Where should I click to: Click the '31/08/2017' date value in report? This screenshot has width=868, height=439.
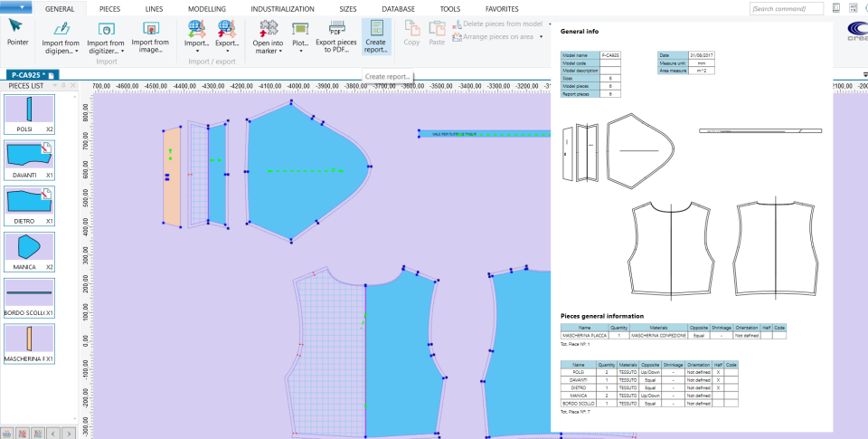703,55
